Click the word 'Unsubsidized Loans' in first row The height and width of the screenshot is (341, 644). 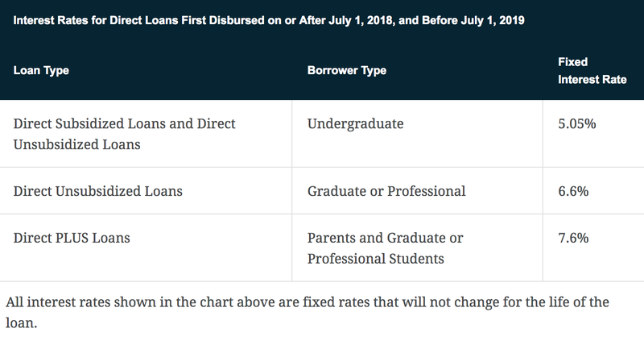[76, 144]
